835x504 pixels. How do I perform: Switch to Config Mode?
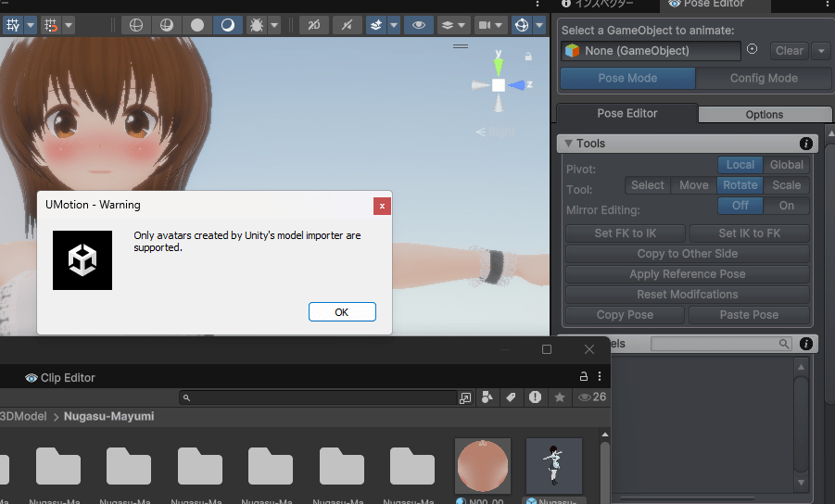[764, 78]
